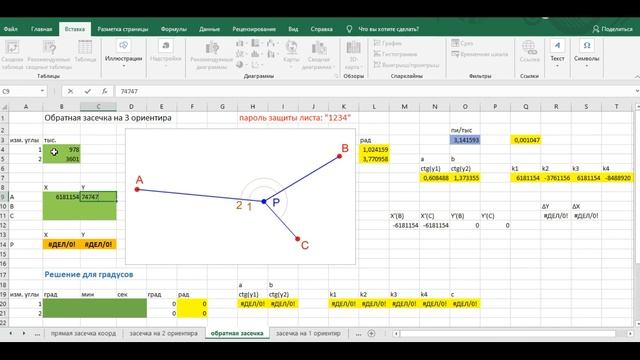Select the 'Решение для градусов' heading cell
Image resolution: width=640 pixels, height=360 pixels.
[89, 274]
